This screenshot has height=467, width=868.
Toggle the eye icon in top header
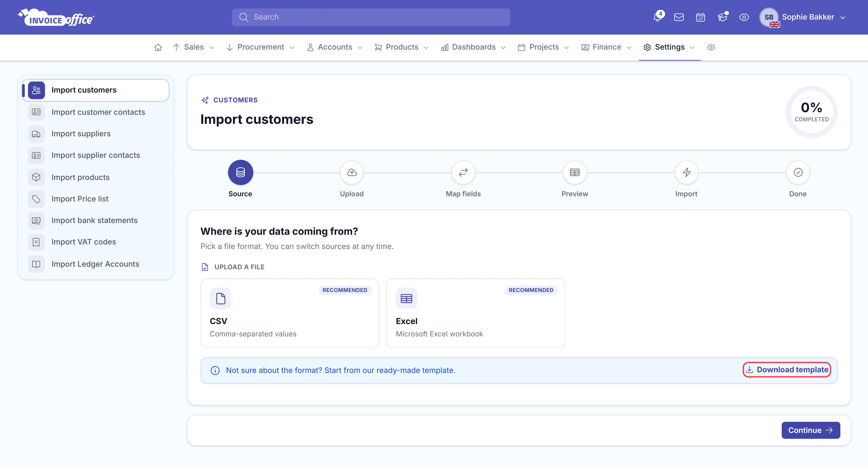[744, 17]
